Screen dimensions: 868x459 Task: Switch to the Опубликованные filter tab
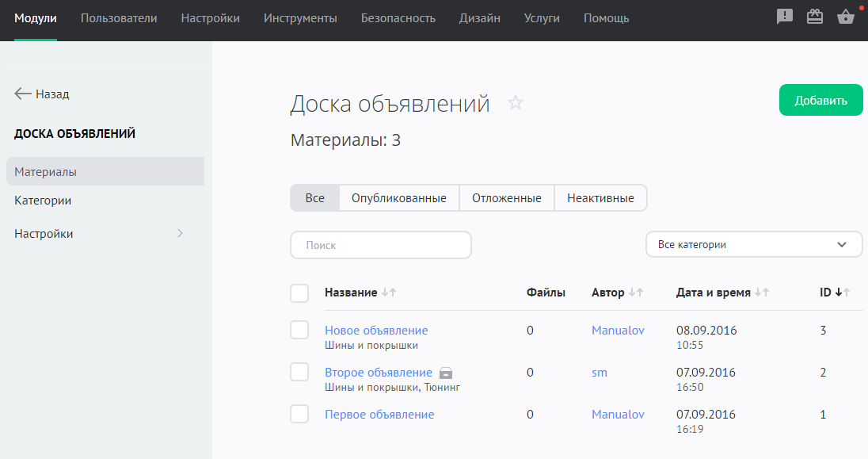point(399,198)
